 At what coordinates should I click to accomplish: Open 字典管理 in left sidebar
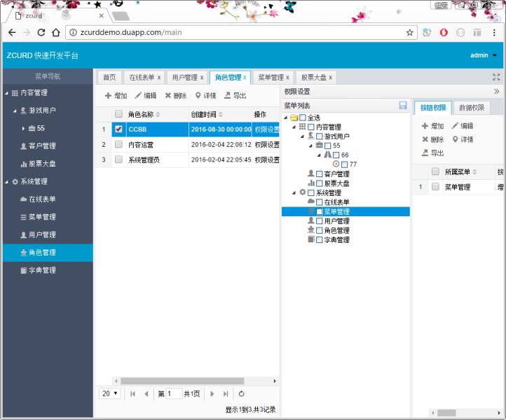42,270
